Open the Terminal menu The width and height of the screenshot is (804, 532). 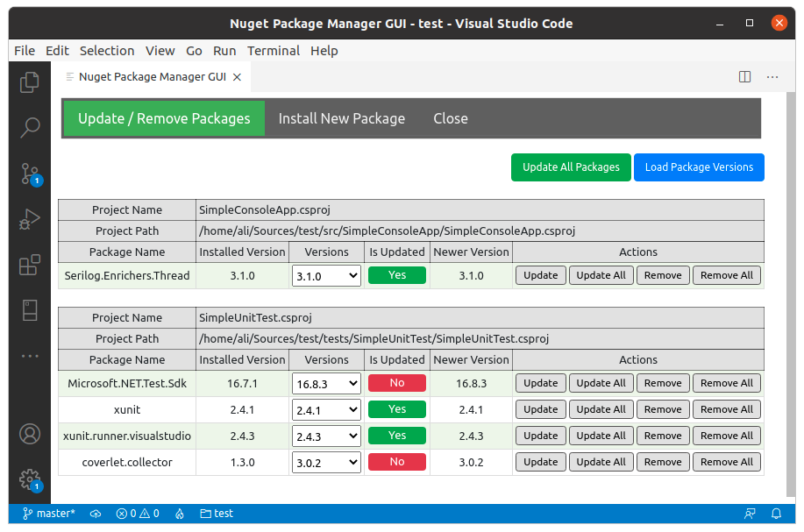[x=274, y=51]
